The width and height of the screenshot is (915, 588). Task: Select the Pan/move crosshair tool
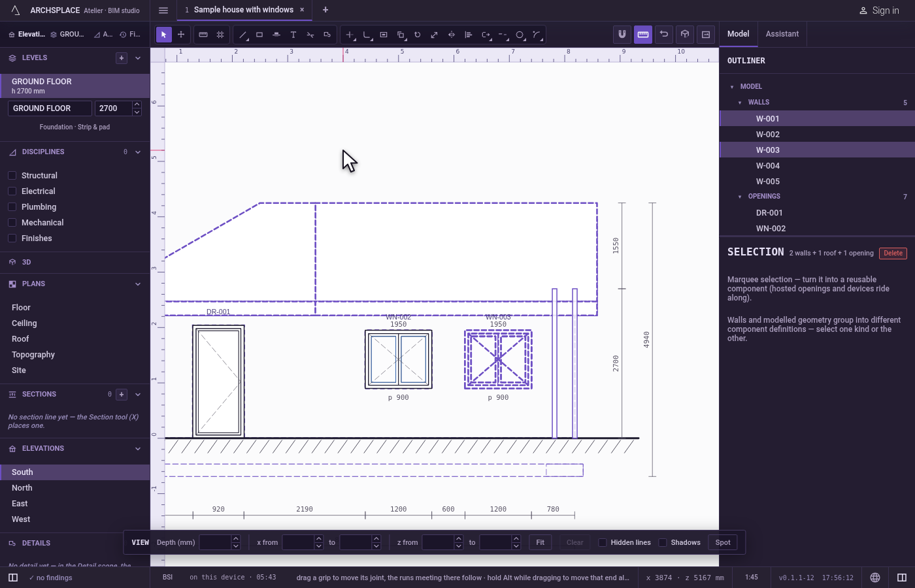(x=181, y=35)
